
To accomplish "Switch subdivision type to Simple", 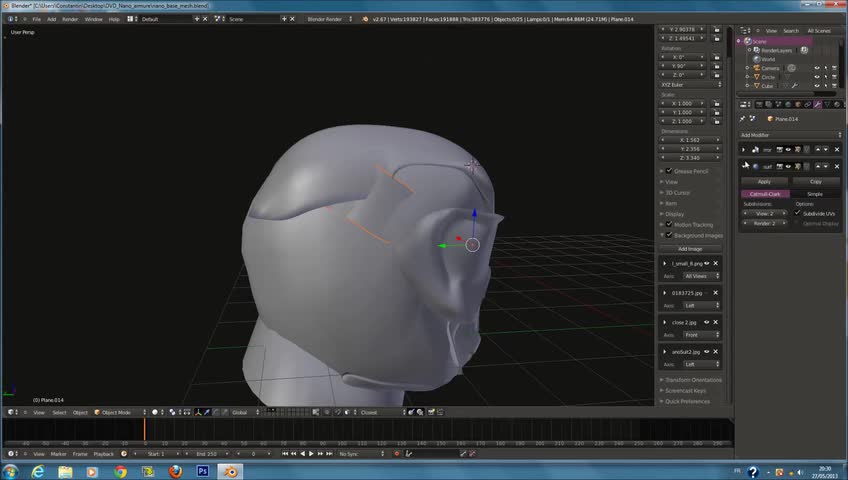I will 815,194.
